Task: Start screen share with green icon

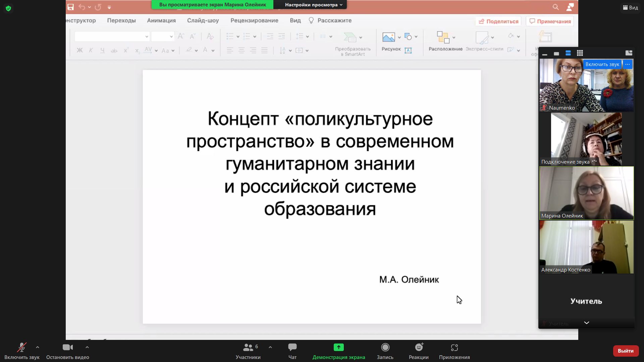Action: coord(338,347)
